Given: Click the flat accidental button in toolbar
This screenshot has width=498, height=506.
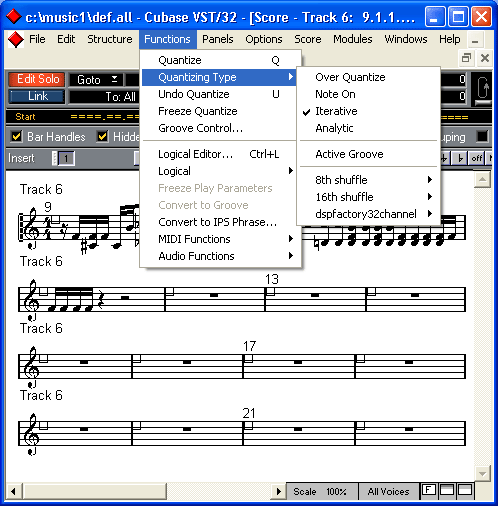Looking at the screenshot, I should (x=460, y=158).
